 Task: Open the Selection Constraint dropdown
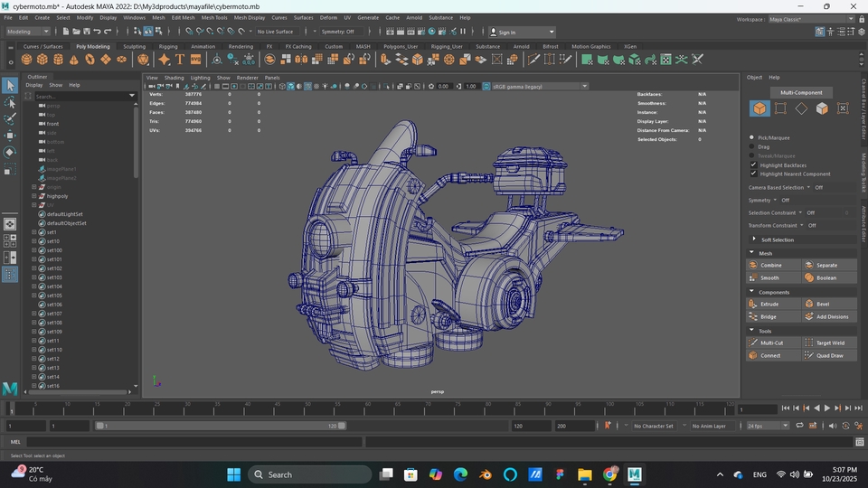800,212
